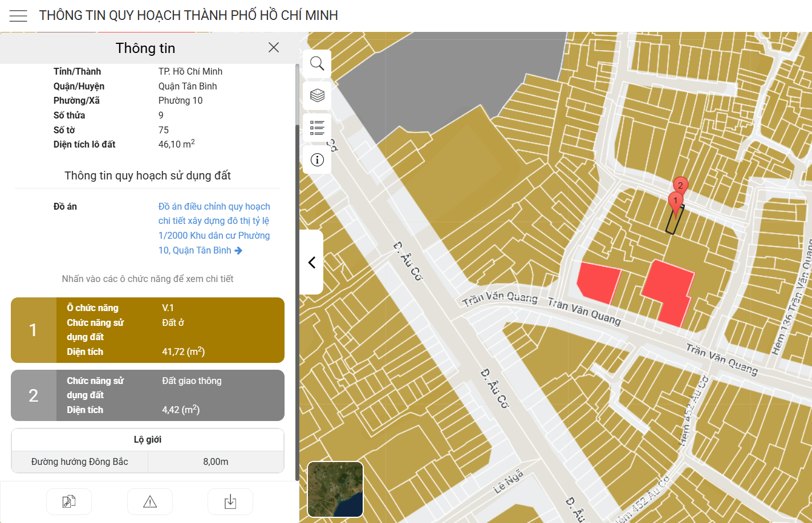
Task: Open the legend list tool
Action: 317,128
